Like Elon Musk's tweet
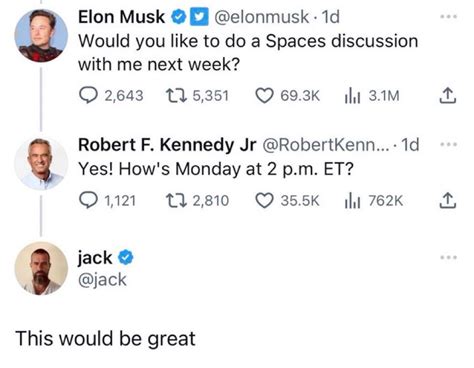 (x=287, y=96)
